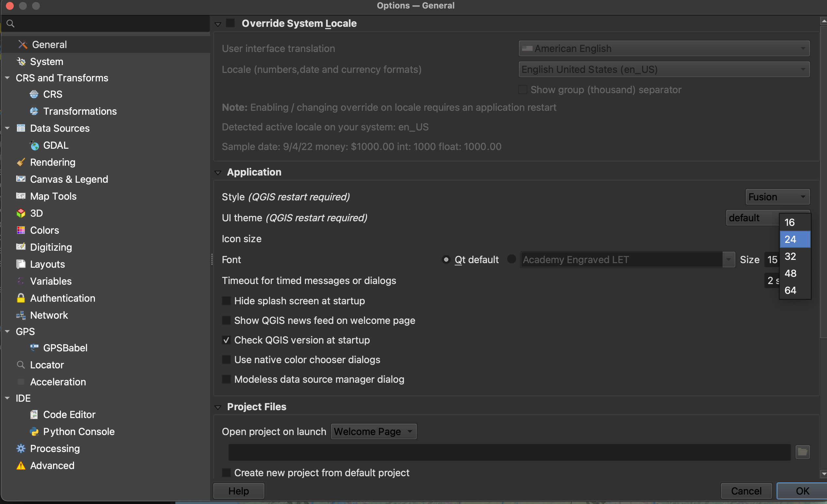Click the Colors settings icon
Screen dimensions: 827x504
pyautogui.click(x=21, y=229)
